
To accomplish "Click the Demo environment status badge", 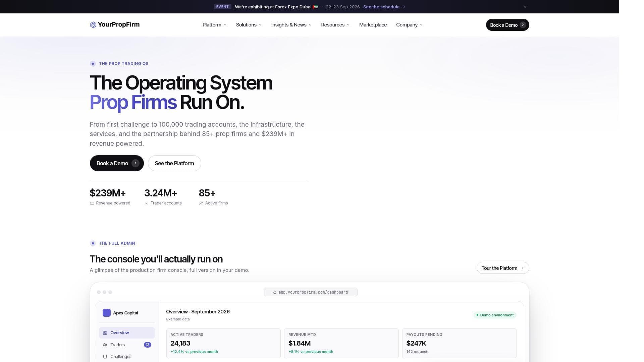I will [x=495, y=315].
